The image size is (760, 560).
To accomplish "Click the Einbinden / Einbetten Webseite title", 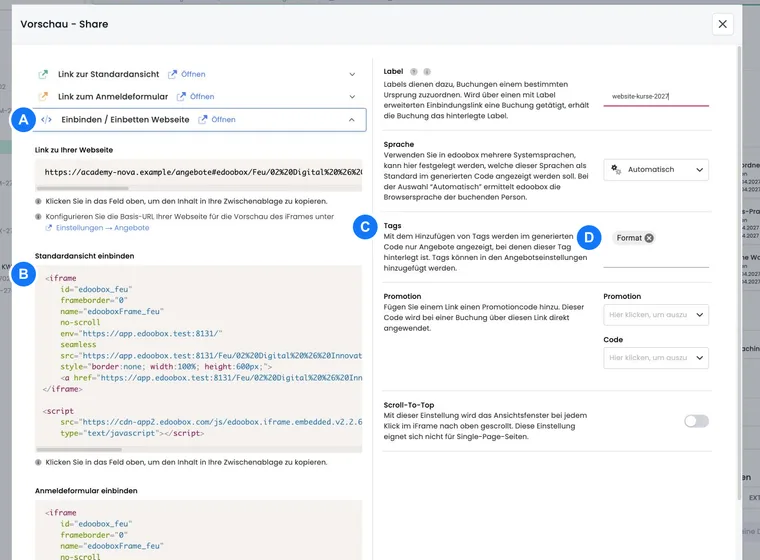I will click(x=125, y=120).
